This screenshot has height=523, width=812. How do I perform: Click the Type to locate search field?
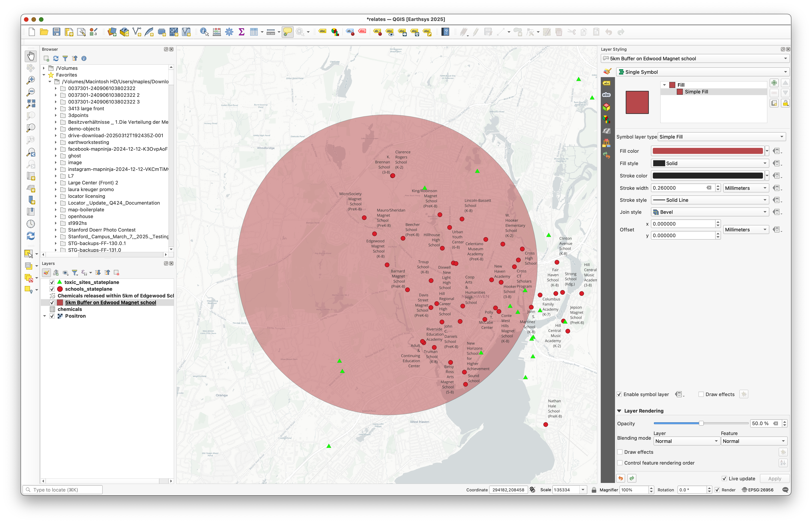[x=63, y=490]
